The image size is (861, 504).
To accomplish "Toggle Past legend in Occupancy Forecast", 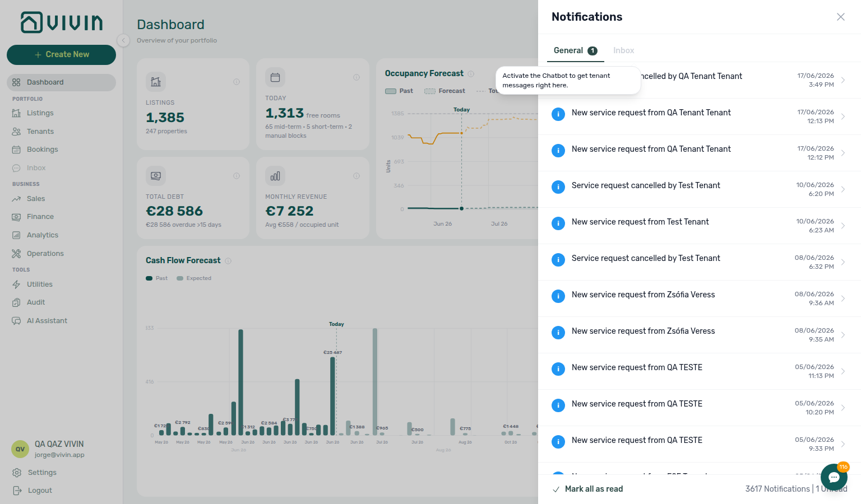I will (x=399, y=91).
